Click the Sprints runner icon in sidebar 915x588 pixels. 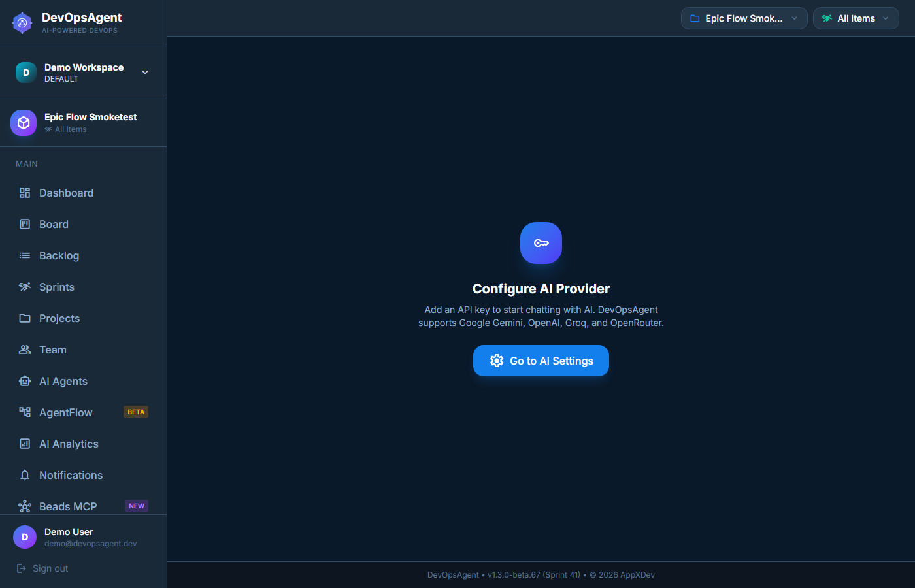pyautogui.click(x=25, y=287)
